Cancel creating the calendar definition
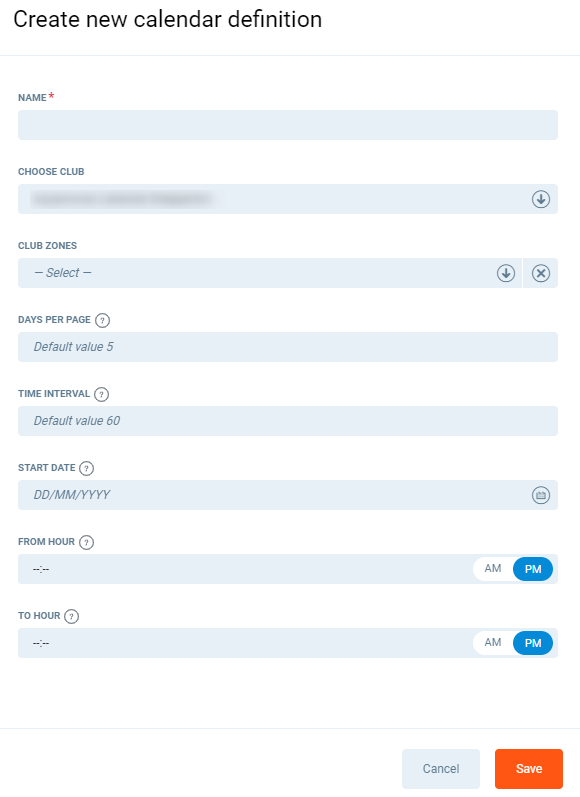 pyautogui.click(x=441, y=769)
